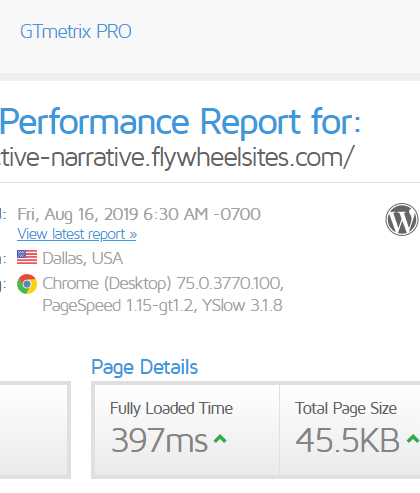Click the USA flag icon

[x=27, y=257]
